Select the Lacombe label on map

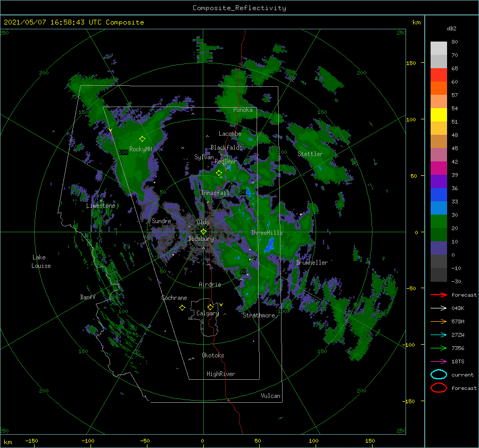point(230,134)
